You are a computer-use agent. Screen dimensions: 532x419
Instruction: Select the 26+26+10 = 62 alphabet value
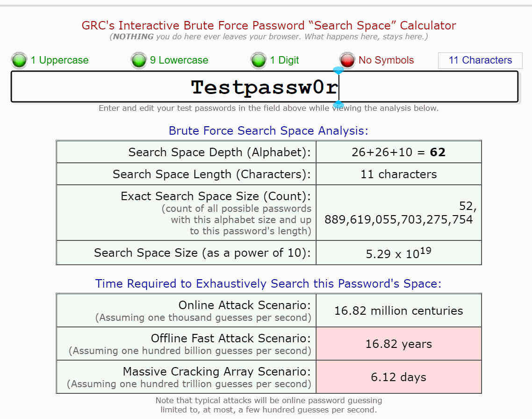pos(399,152)
